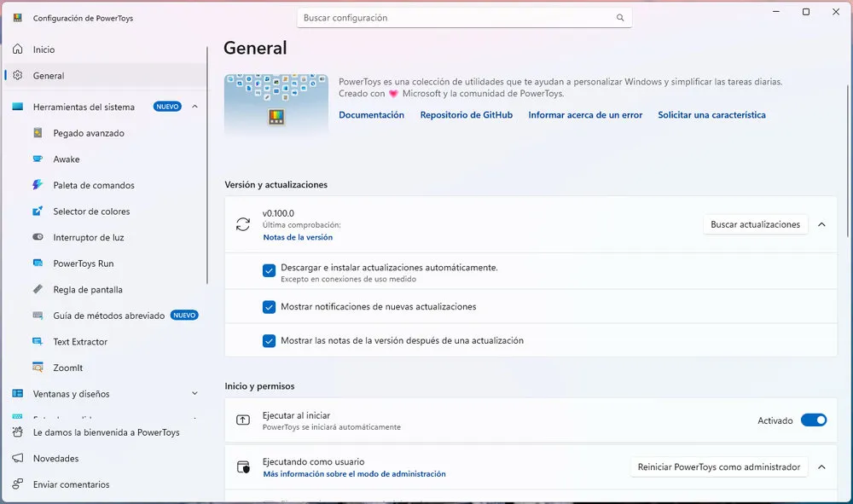Click the Herramientas del sistema icon
Screen dimensions: 853x504
point(17,107)
